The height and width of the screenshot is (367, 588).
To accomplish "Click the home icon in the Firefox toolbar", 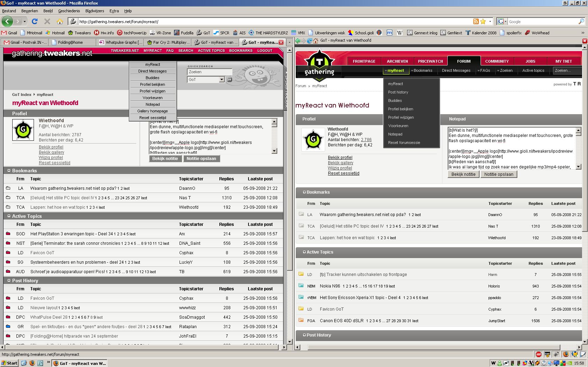I will pos(60,22).
